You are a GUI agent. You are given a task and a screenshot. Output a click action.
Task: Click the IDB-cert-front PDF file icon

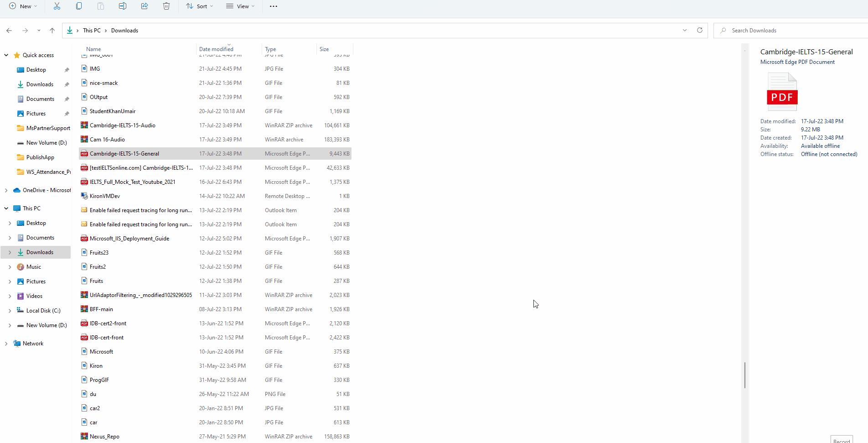[84, 337]
